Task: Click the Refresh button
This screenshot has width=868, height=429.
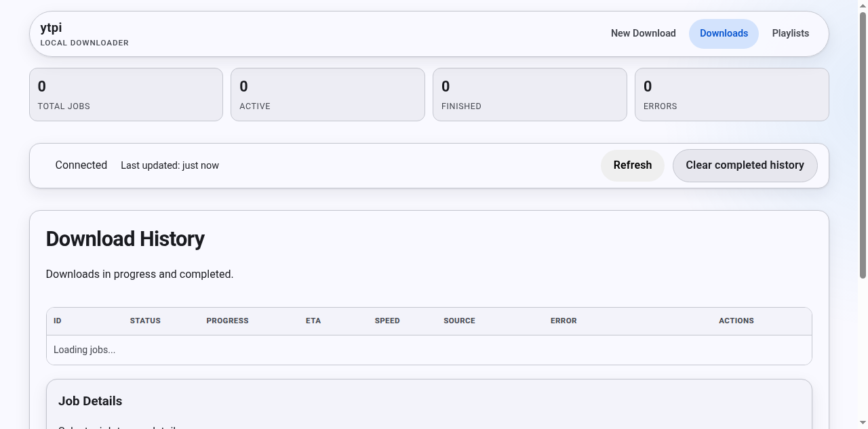Action: pos(632,165)
